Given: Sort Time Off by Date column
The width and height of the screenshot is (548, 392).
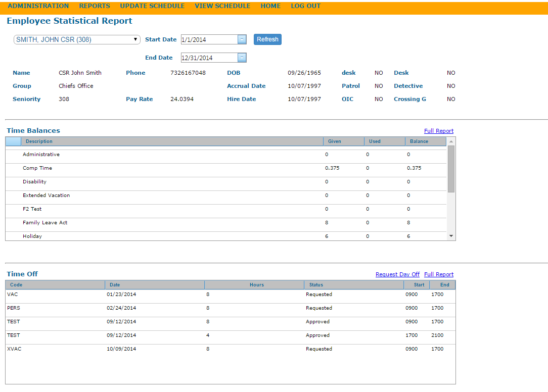Looking at the screenshot, I should (x=155, y=285).
